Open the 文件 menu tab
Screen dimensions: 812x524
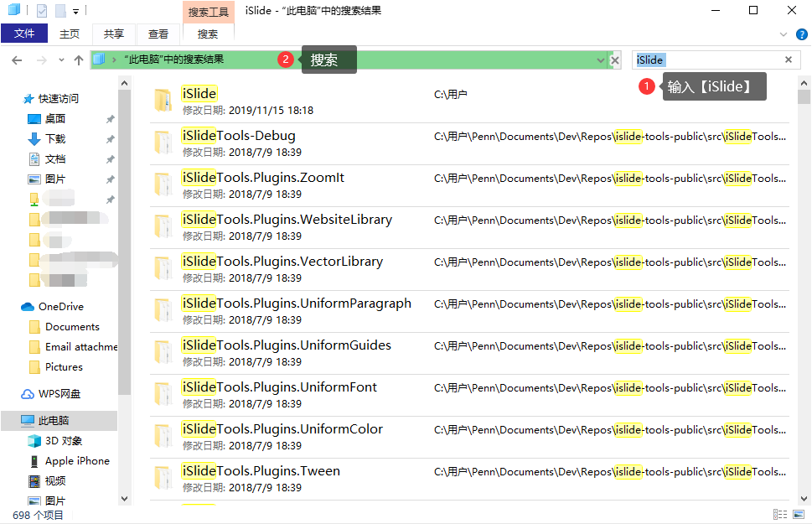pyautogui.click(x=24, y=34)
